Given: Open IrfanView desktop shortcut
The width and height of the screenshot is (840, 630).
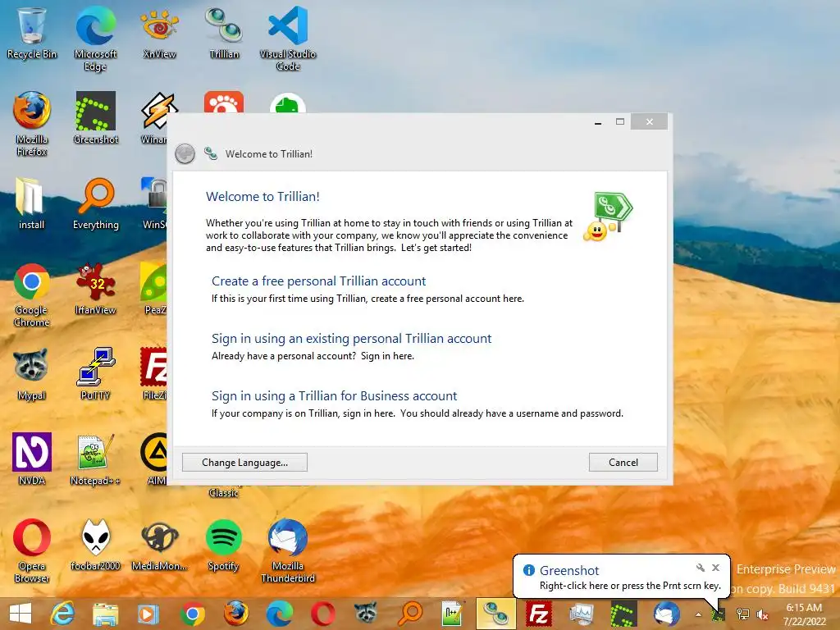Looking at the screenshot, I should pos(95,289).
